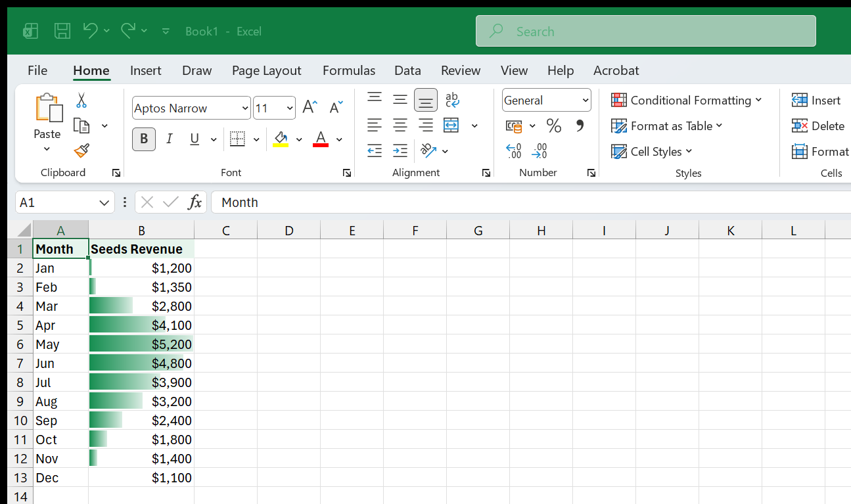
Task: Align text to the right
Action: pos(426,125)
